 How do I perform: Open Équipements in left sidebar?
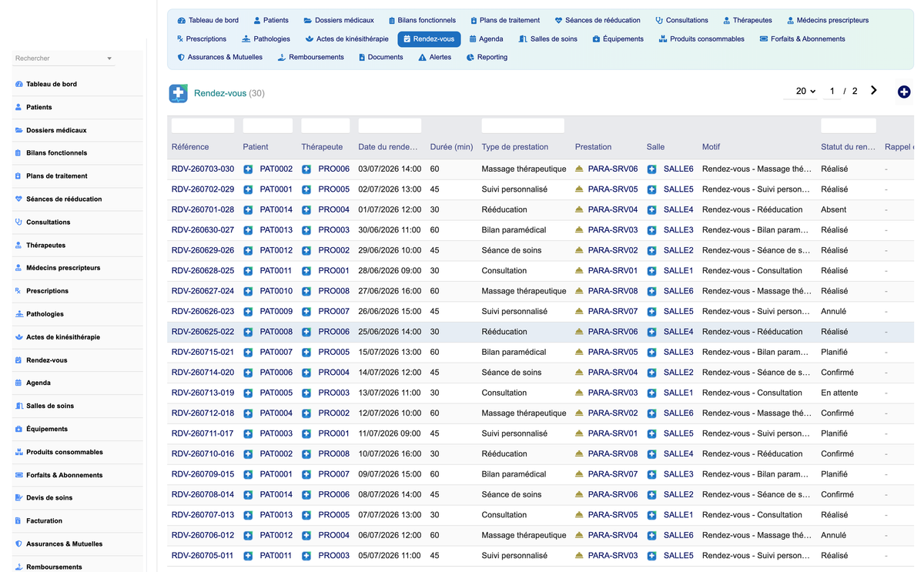(x=47, y=430)
